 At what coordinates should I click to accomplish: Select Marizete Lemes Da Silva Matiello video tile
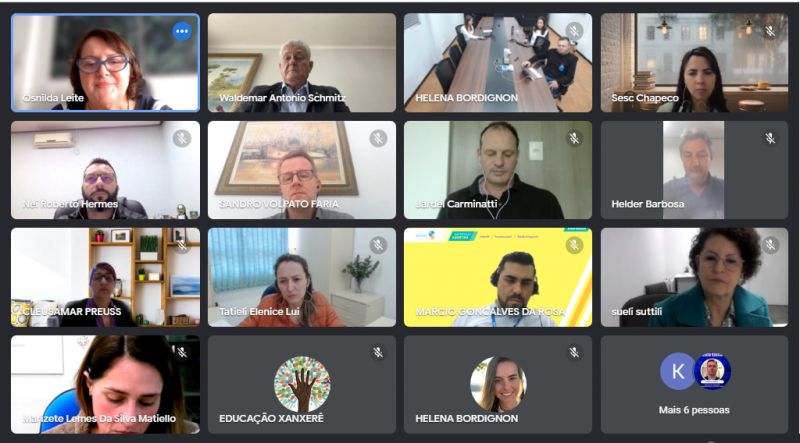[x=106, y=384]
